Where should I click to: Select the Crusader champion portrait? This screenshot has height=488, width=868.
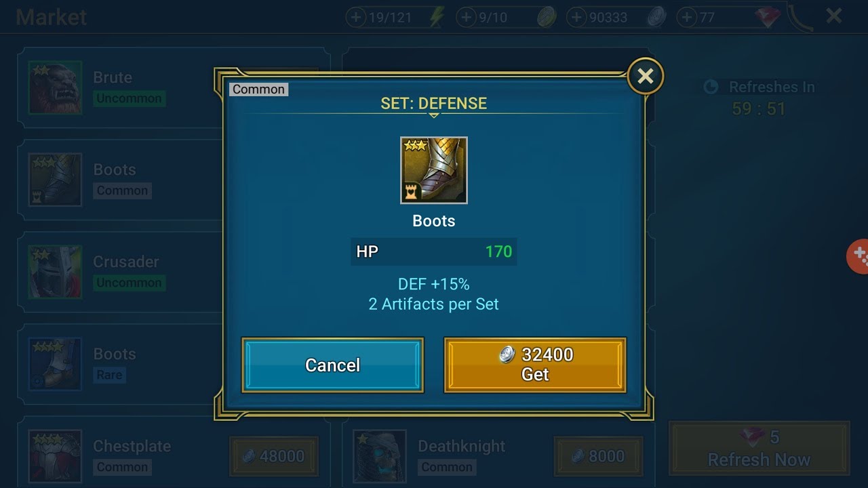[56, 272]
